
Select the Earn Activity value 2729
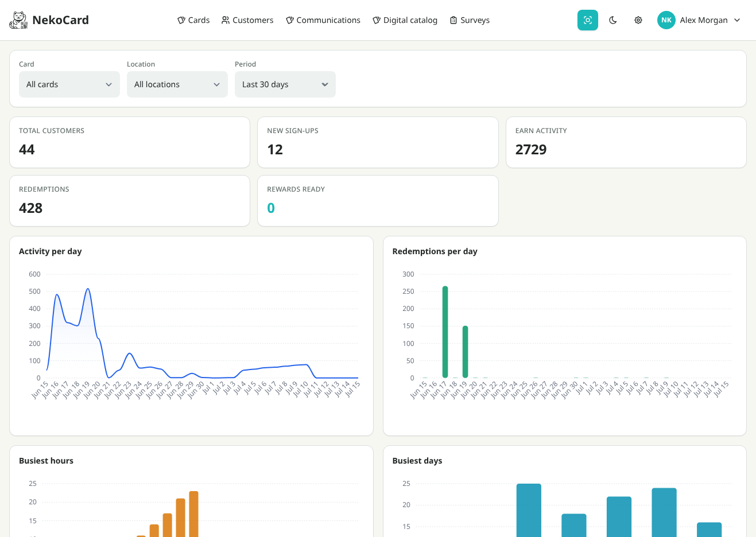(531, 150)
